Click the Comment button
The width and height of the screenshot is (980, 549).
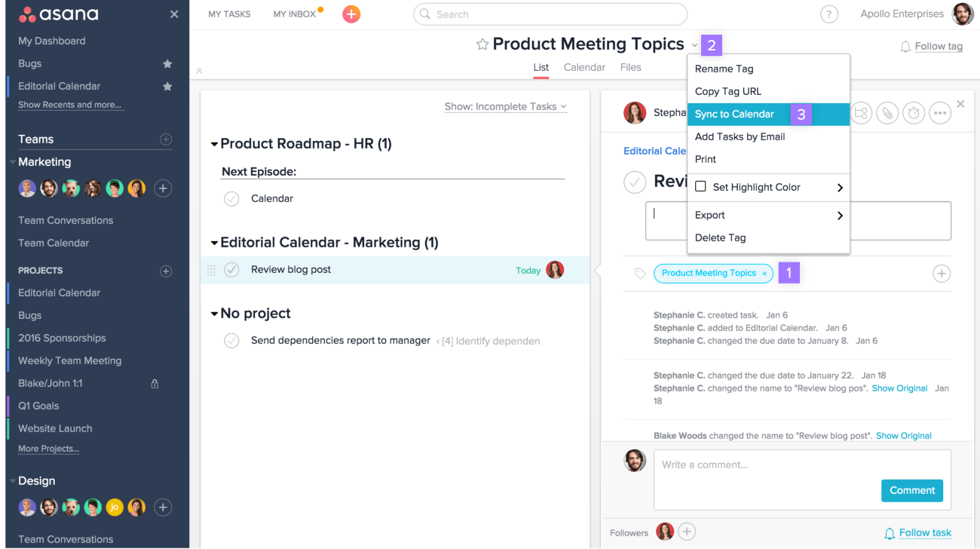click(911, 490)
